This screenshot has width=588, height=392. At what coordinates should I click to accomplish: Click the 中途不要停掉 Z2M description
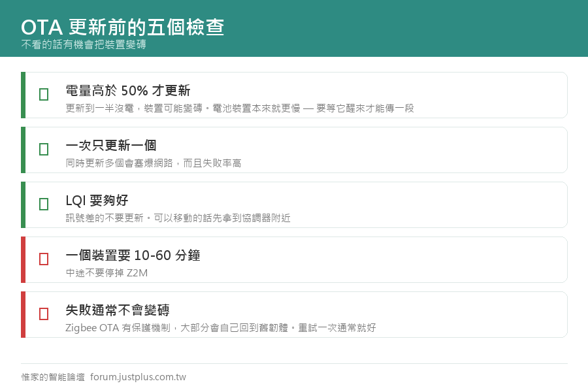tap(106, 272)
